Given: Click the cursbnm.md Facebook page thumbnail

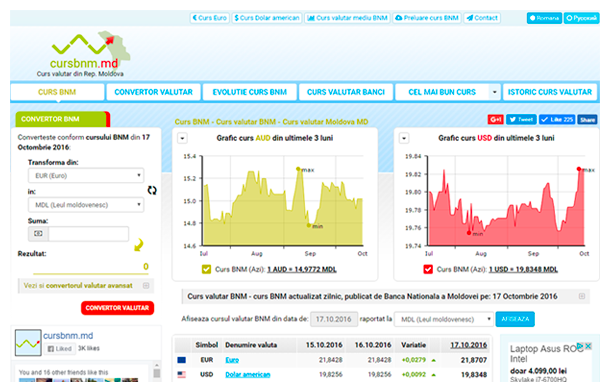Looking at the screenshot, I should point(28,343).
